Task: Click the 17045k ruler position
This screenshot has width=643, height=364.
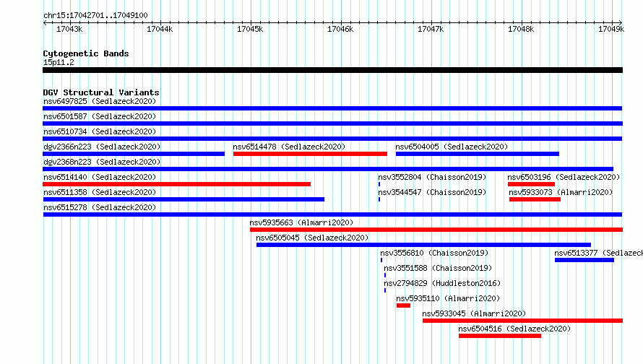Action: pos(250,29)
